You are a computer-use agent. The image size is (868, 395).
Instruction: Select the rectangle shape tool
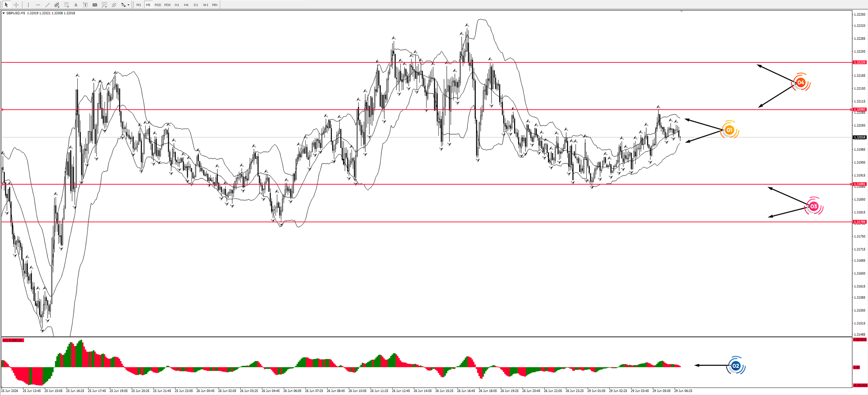coord(95,5)
